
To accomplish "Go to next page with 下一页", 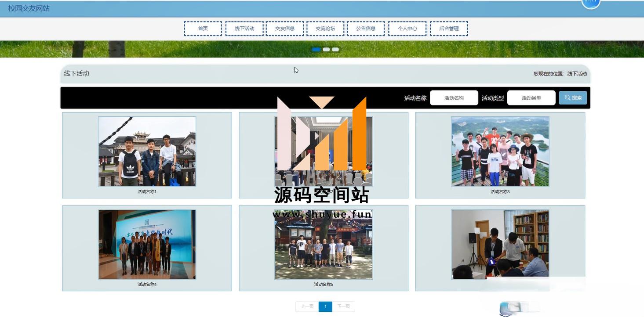I will coord(343,306).
